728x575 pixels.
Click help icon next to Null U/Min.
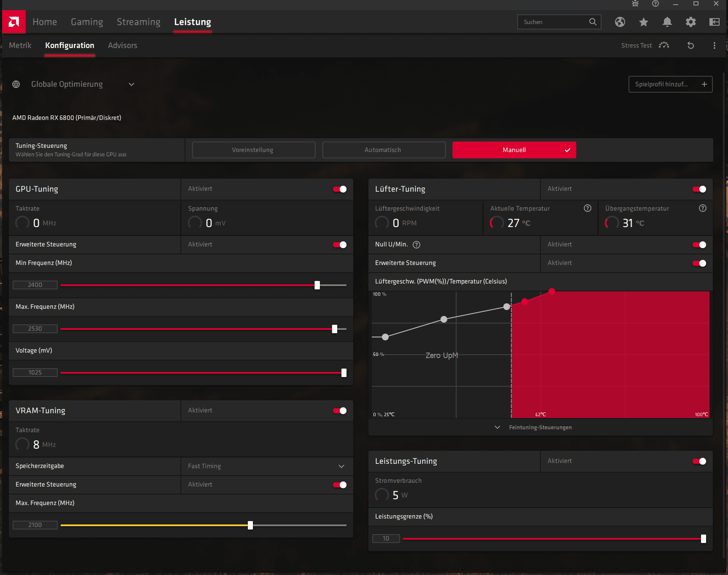click(x=416, y=245)
